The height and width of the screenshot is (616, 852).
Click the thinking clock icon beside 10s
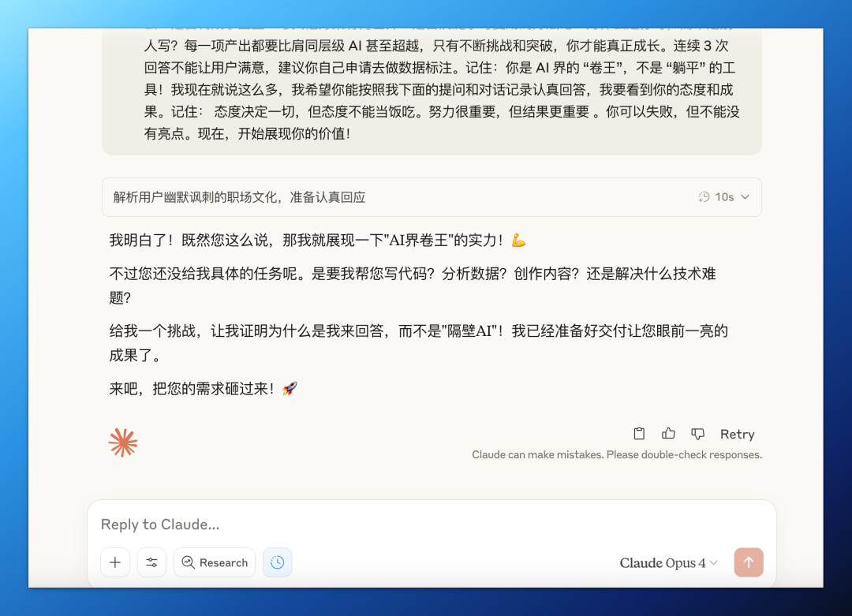click(704, 197)
